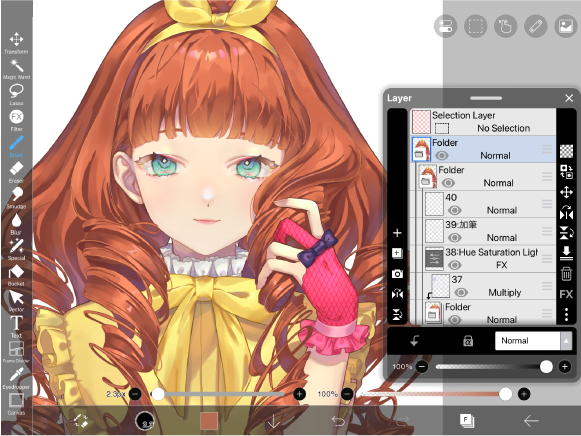Select the Magic Wand tool

pos(16,69)
